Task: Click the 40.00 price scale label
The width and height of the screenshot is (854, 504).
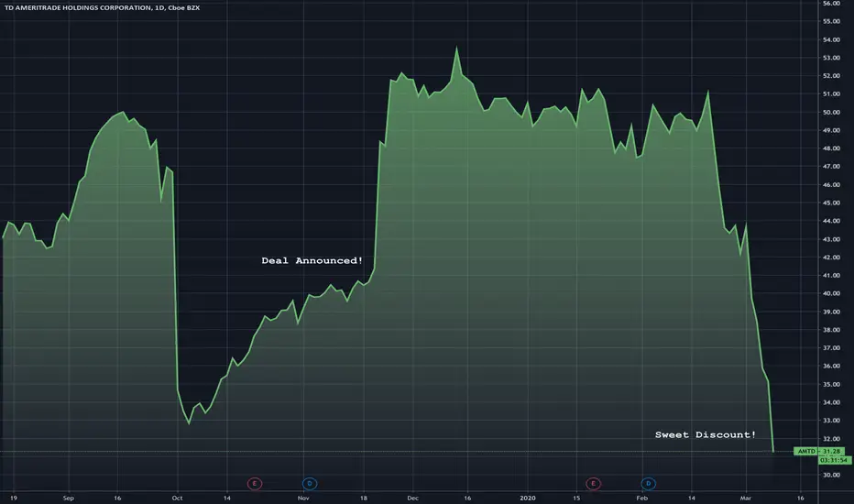Action: [x=831, y=293]
